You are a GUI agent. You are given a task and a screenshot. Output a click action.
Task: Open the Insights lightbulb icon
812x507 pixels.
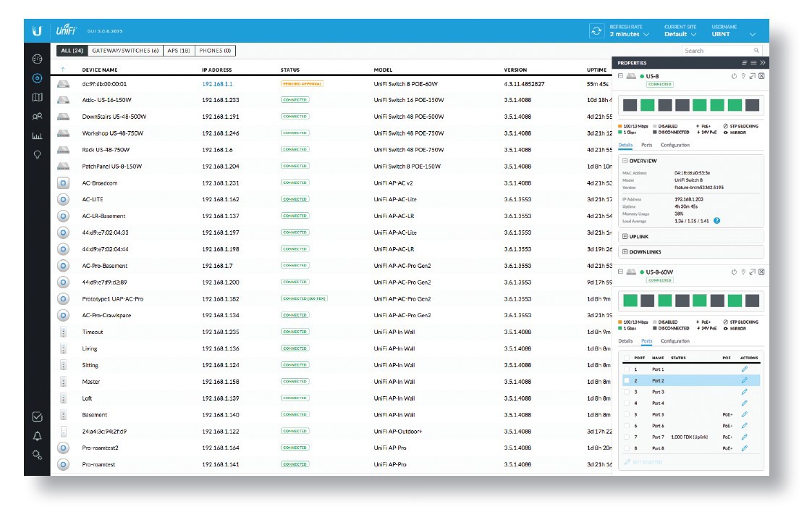[37, 154]
